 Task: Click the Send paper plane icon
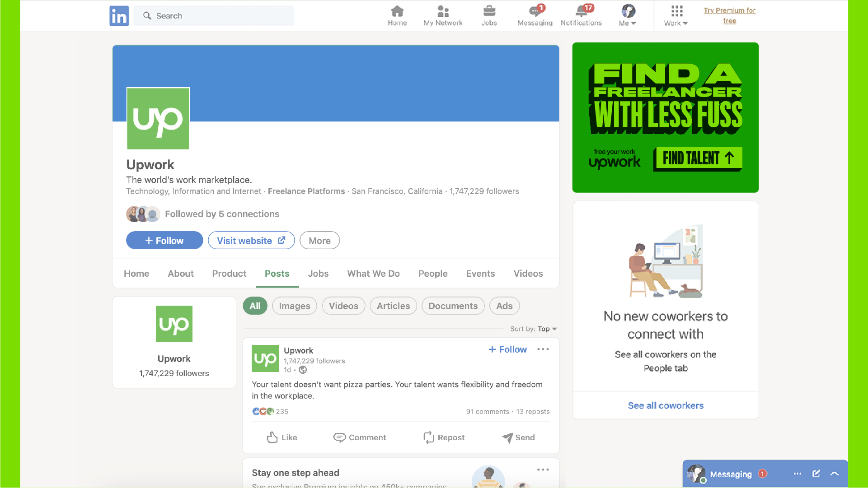[x=507, y=437]
